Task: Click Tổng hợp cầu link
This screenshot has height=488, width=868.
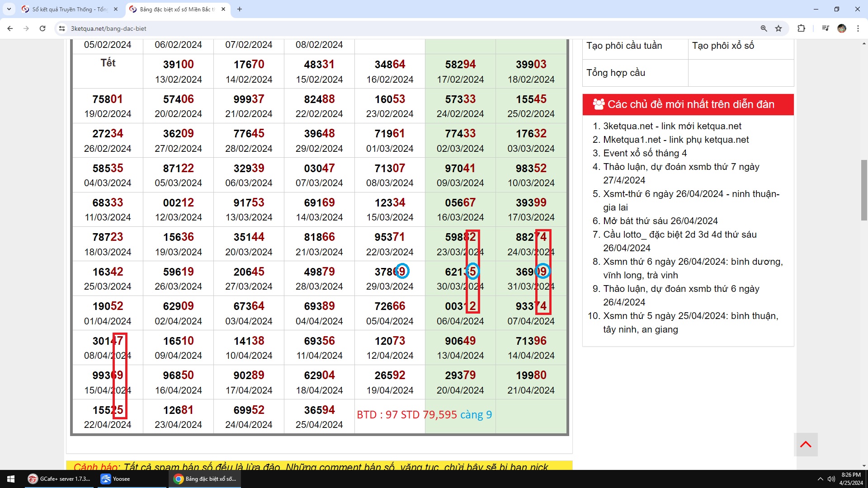Action: (615, 73)
